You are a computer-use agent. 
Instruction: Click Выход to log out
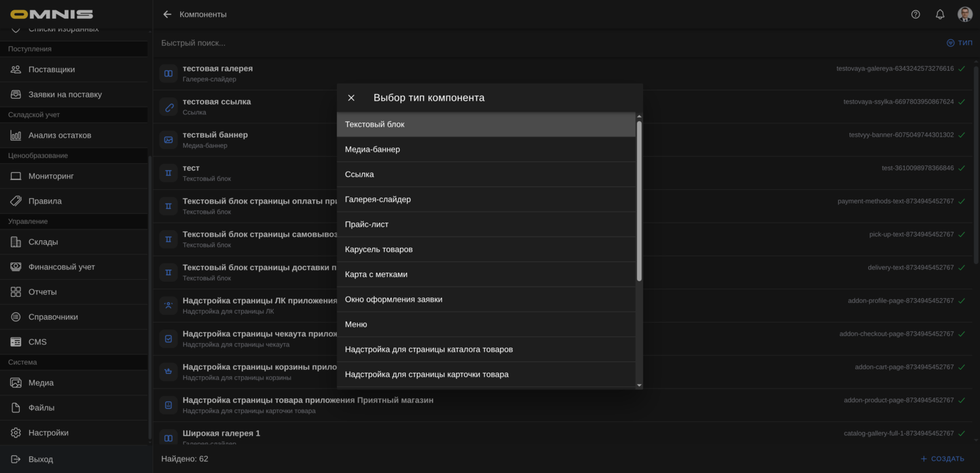tap(41, 459)
